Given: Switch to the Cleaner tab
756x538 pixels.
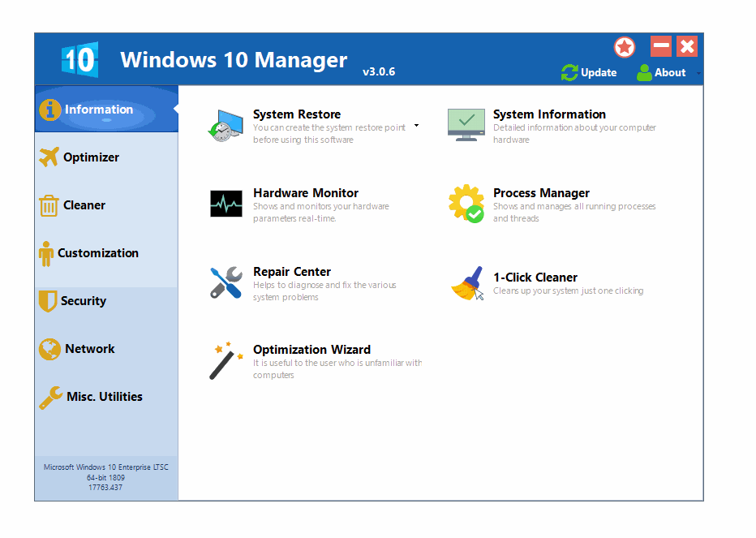Looking at the screenshot, I should tap(106, 205).
